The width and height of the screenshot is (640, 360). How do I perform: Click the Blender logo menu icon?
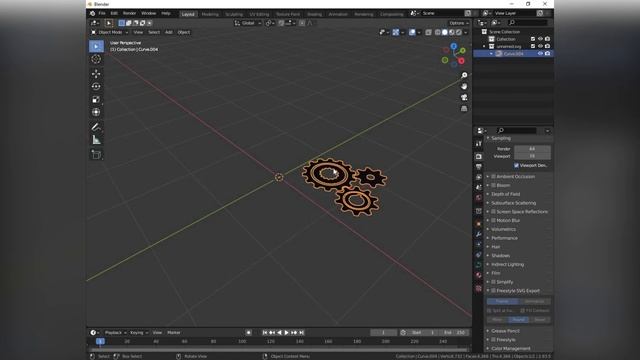93,13
